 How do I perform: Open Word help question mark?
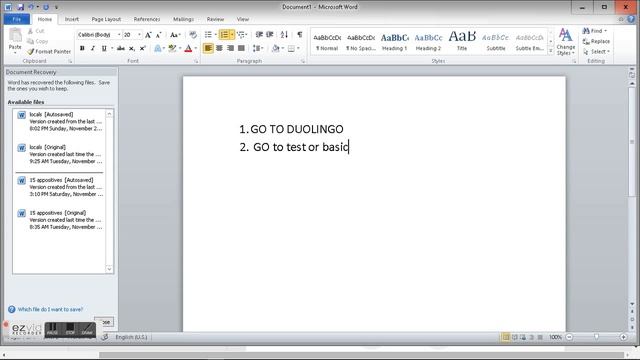coord(631,19)
